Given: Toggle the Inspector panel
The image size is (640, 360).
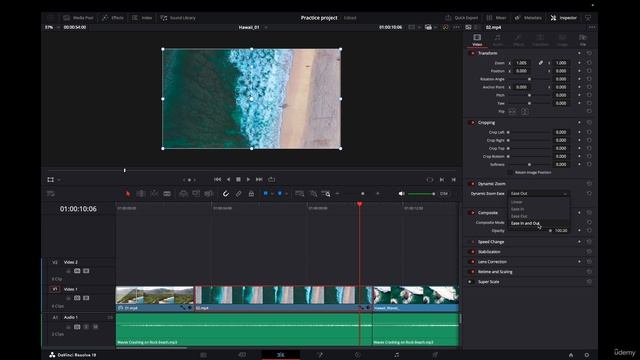Looking at the screenshot, I should (x=564, y=18).
